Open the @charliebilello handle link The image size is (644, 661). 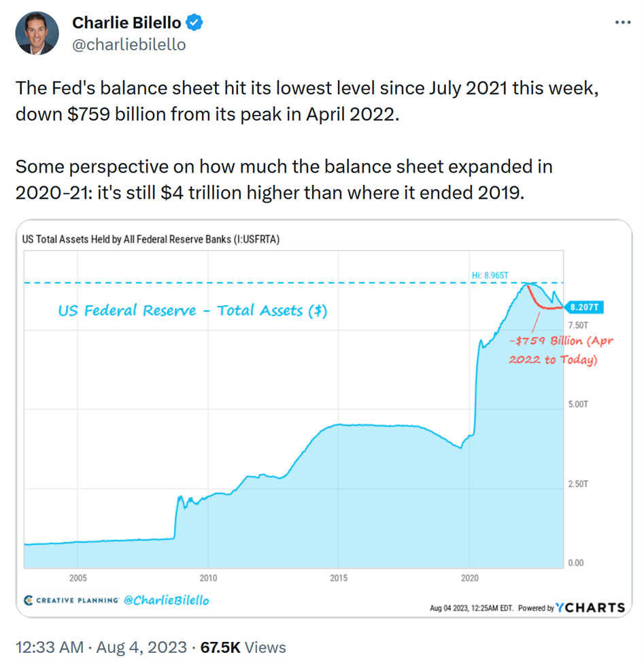129,44
